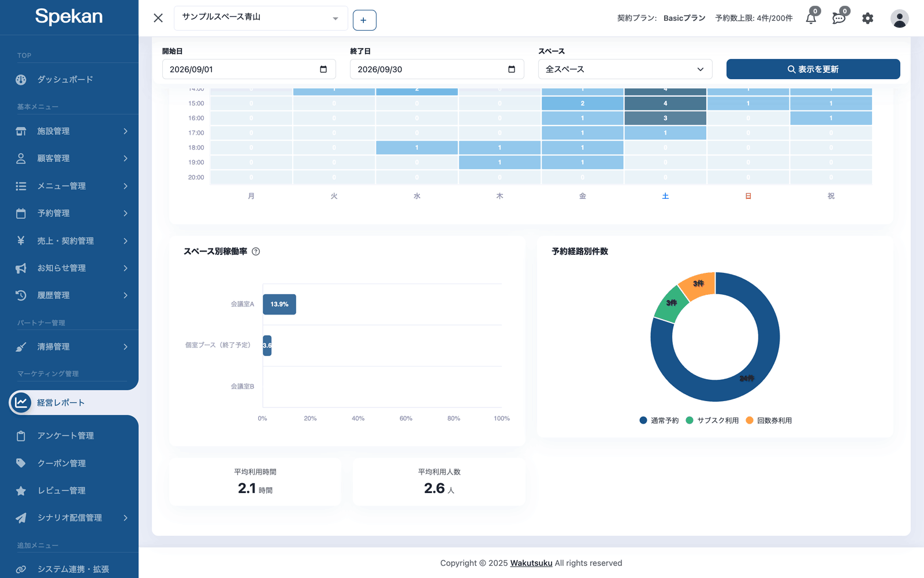The height and width of the screenshot is (578, 924).
Task: Toggle 通常予約 legend item
Action: [x=660, y=421]
